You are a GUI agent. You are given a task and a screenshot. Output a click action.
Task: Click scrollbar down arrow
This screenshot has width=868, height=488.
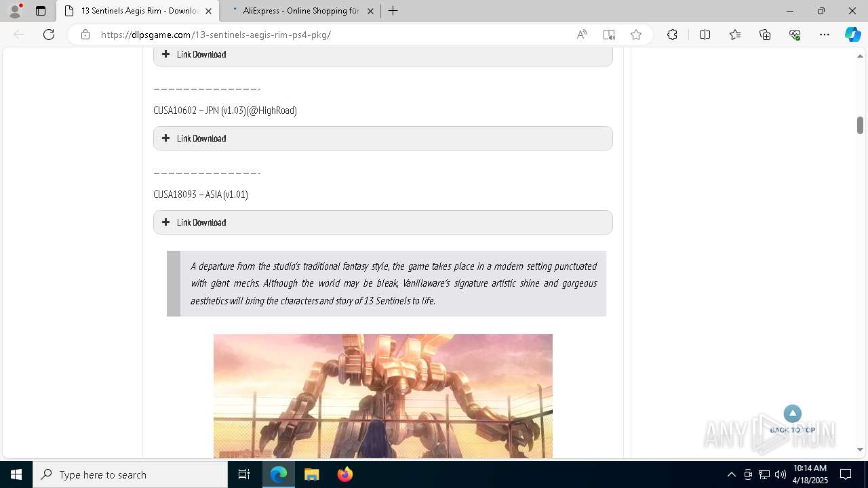(860, 449)
